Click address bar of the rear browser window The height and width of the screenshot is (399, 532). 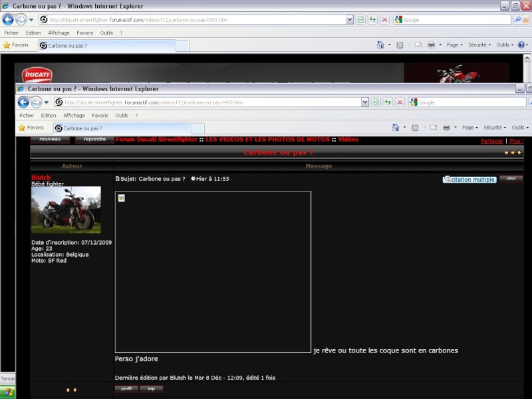point(192,20)
